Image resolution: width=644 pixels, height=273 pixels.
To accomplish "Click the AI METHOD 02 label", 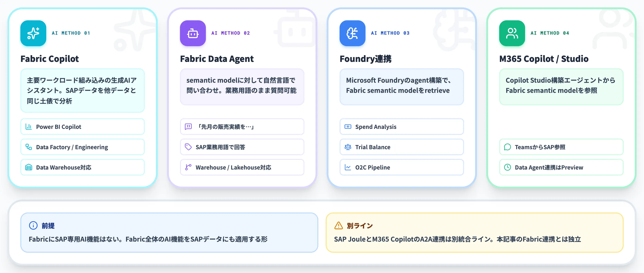I will tap(230, 33).
